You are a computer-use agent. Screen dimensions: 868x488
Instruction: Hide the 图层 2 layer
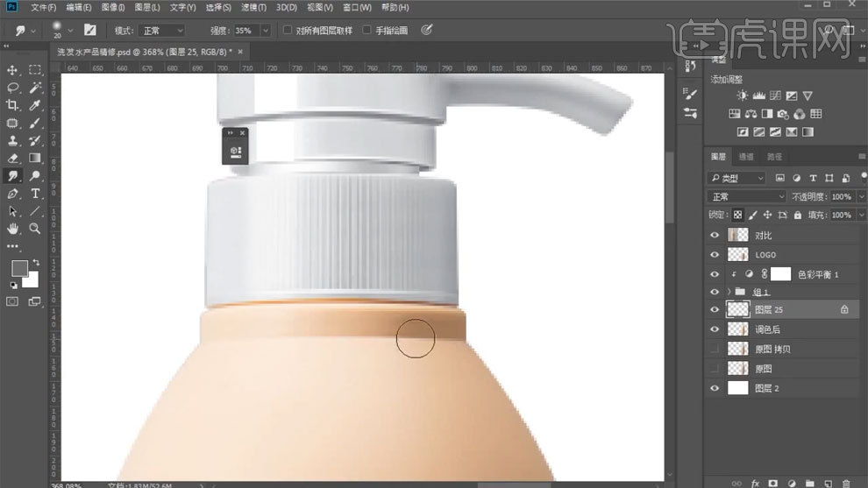[715, 388]
